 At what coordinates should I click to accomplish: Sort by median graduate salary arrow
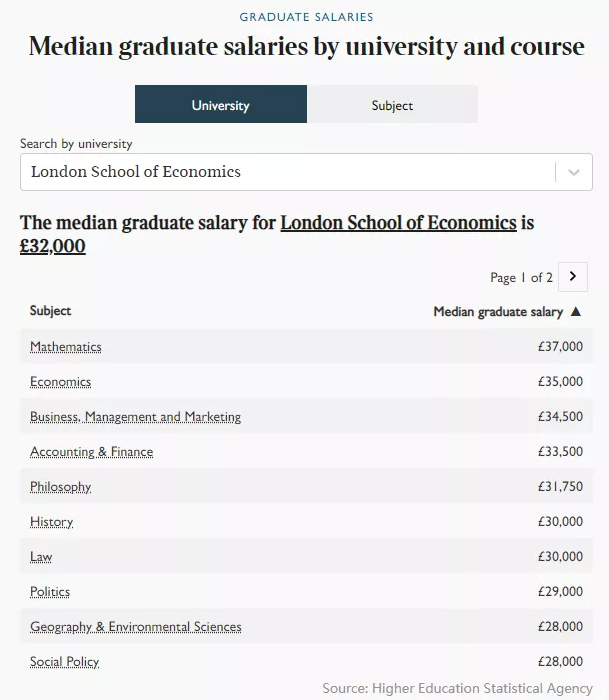click(x=576, y=312)
